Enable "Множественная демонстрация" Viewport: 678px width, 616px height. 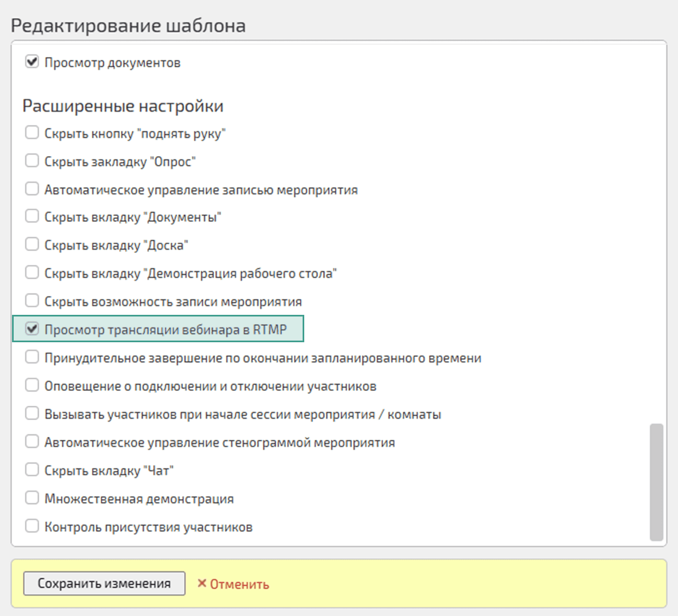coord(32,497)
